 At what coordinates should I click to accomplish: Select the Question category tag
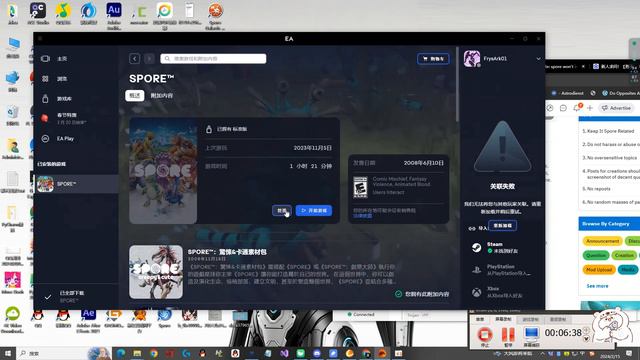click(x=596, y=256)
